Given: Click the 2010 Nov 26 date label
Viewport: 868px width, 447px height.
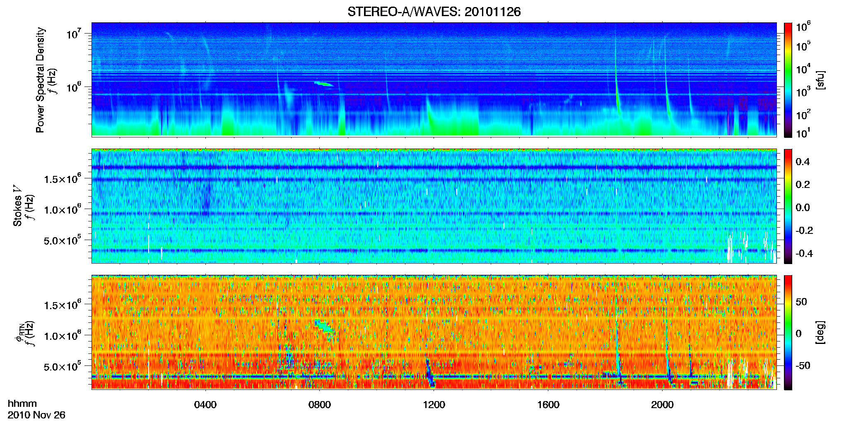Looking at the screenshot, I should click(x=36, y=415).
